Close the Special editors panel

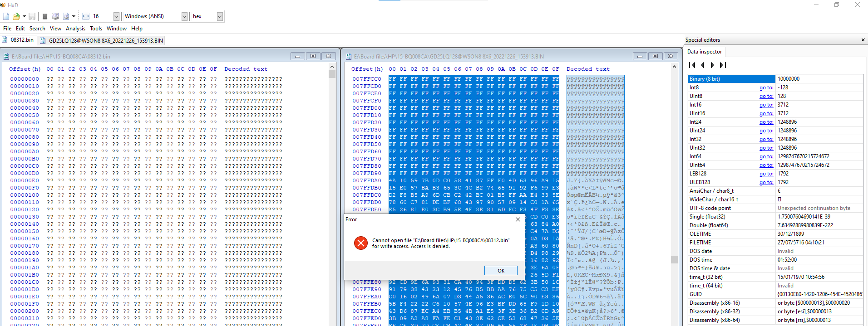pos(863,40)
